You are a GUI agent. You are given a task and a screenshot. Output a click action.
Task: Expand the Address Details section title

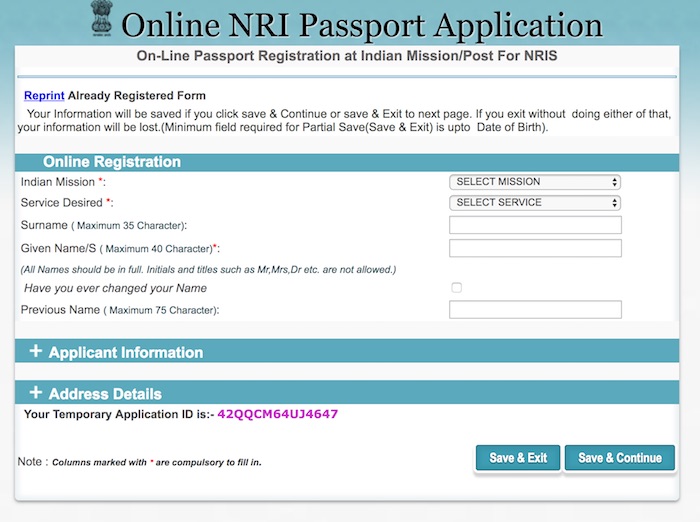point(105,394)
